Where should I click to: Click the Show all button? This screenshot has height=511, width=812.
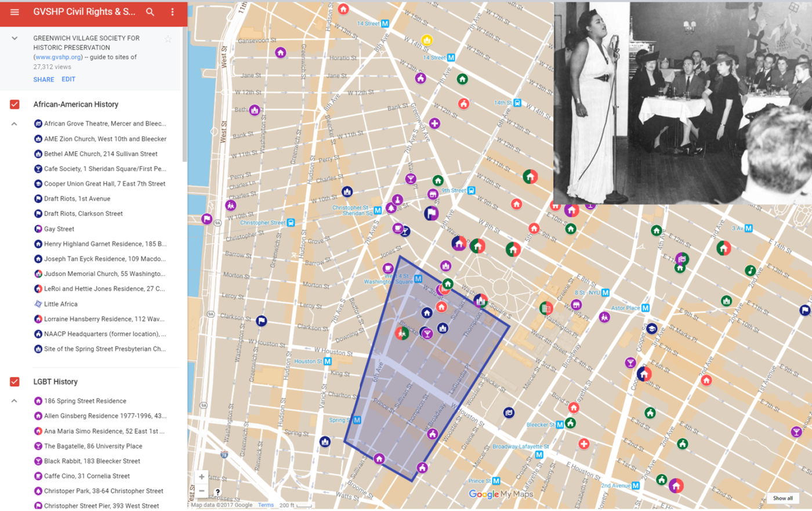pos(782,498)
